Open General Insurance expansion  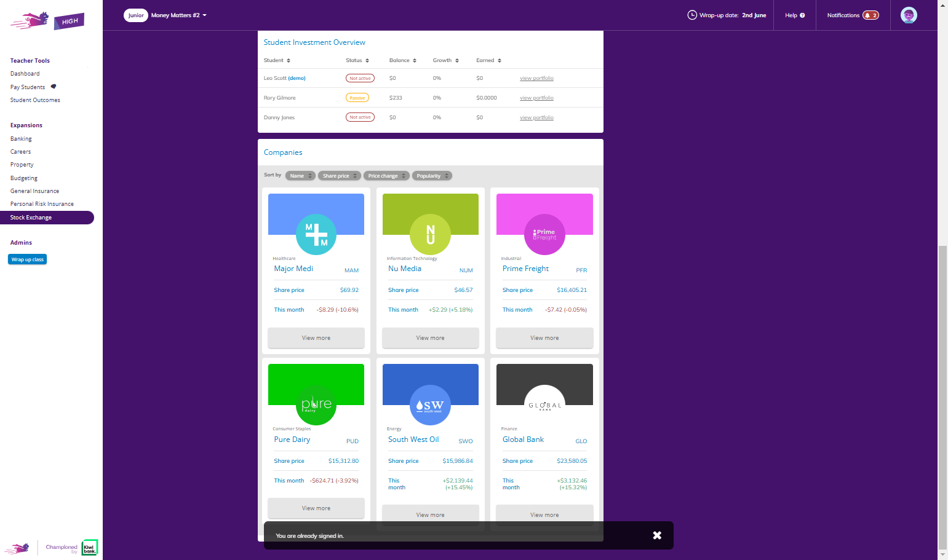click(x=34, y=191)
